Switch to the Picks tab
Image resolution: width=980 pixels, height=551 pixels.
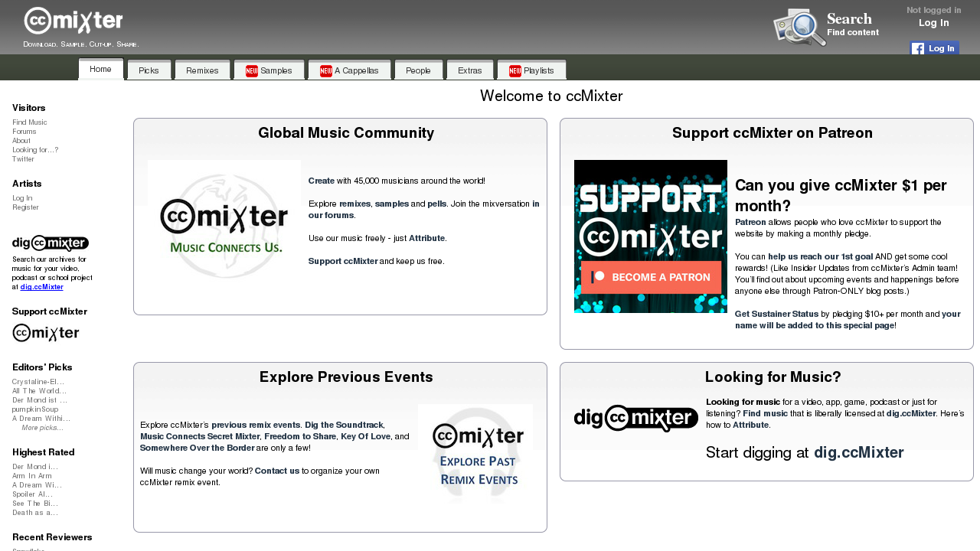(149, 70)
